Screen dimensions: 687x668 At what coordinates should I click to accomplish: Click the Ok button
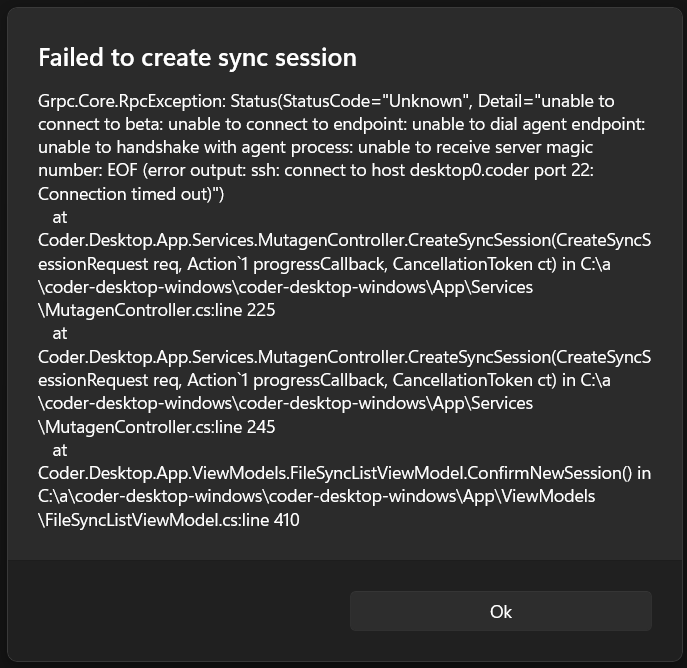point(501,611)
